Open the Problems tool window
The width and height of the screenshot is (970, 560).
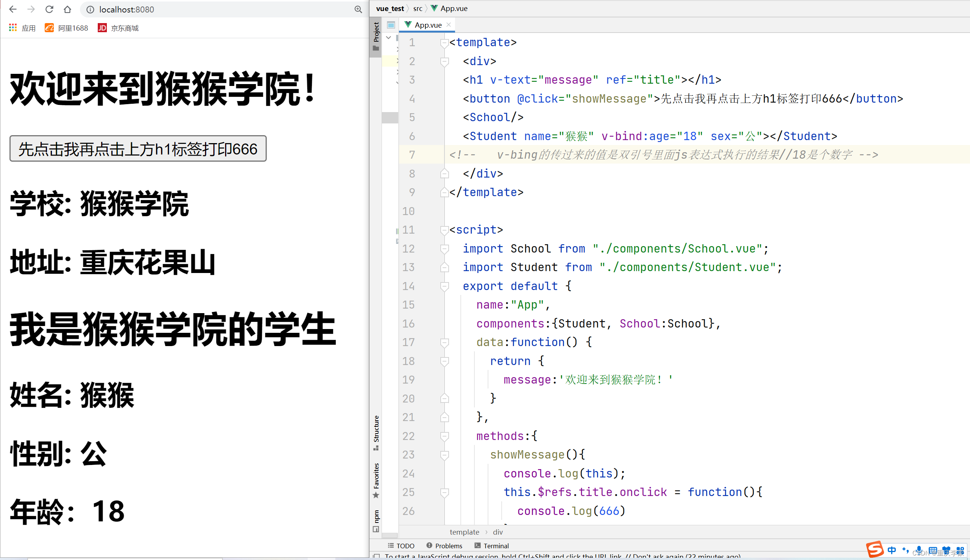[444, 546]
